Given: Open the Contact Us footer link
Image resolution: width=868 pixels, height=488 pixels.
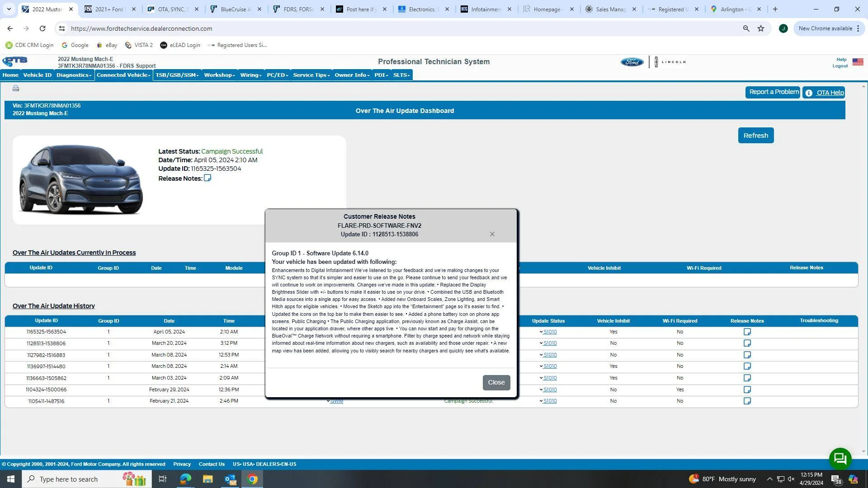Looking at the screenshot, I should [212, 465].
